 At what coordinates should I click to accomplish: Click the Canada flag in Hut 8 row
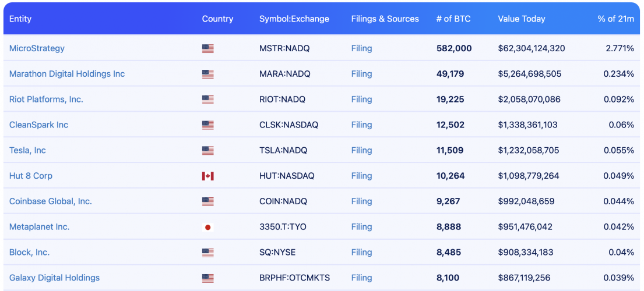pyautogui.click(x=208, y=176)
